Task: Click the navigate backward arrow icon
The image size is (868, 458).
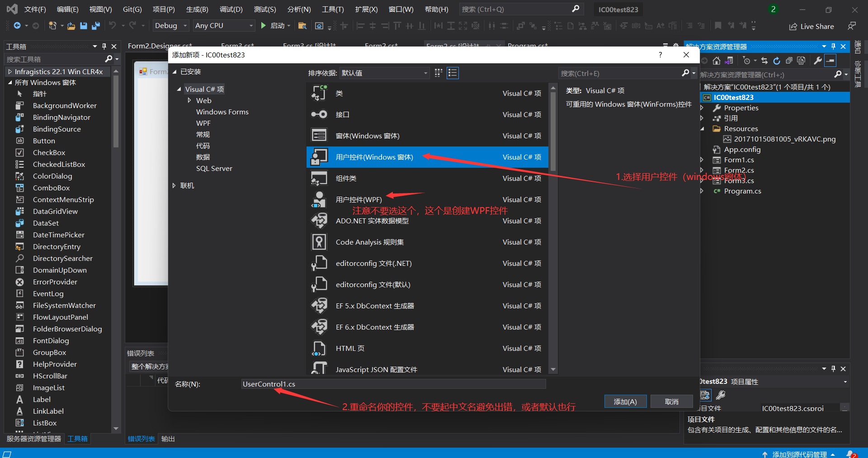Action: (x=17, y=26)
